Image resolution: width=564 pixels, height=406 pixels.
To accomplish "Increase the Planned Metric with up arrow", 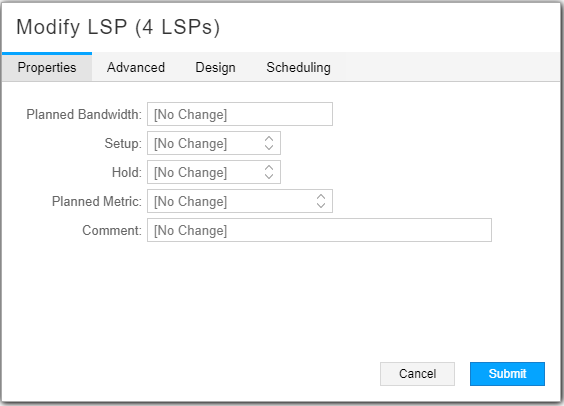I will (x=321, y=197).
